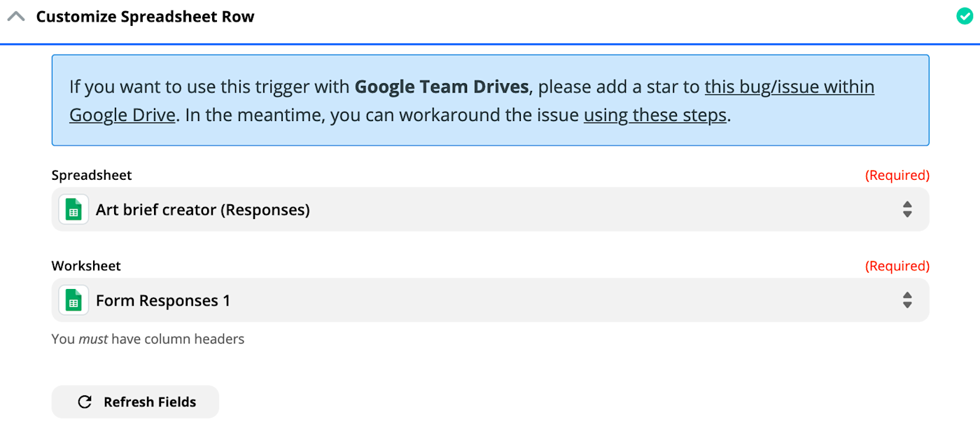Click the Google Sheets icon beside Form Responses 1
The width and height of the screenshot is (980, 445).
point(73,299)
